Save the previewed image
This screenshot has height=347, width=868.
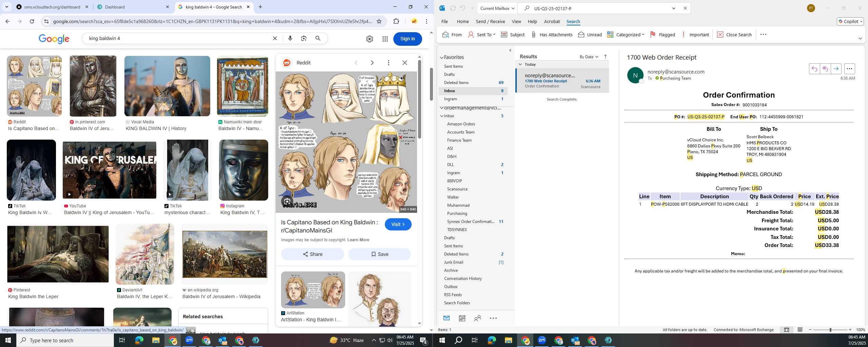379,254
